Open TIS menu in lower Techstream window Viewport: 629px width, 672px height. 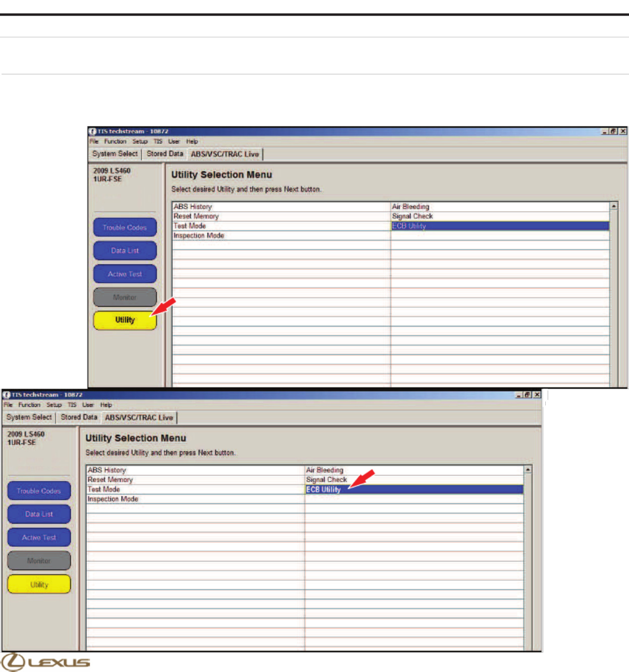click(x=72, y=405)
